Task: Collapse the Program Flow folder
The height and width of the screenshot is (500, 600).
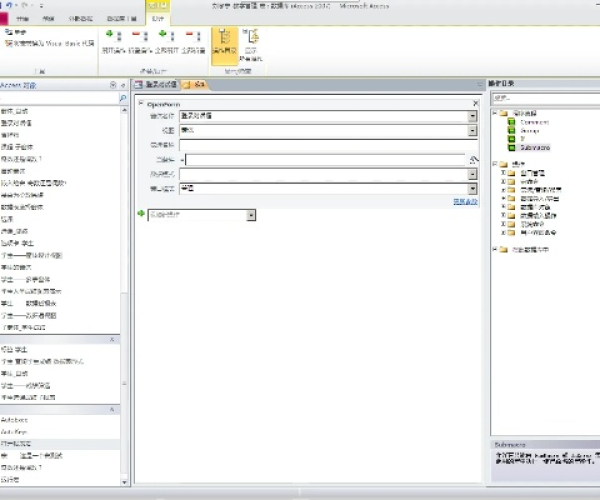Action: [x=495, y=113]
